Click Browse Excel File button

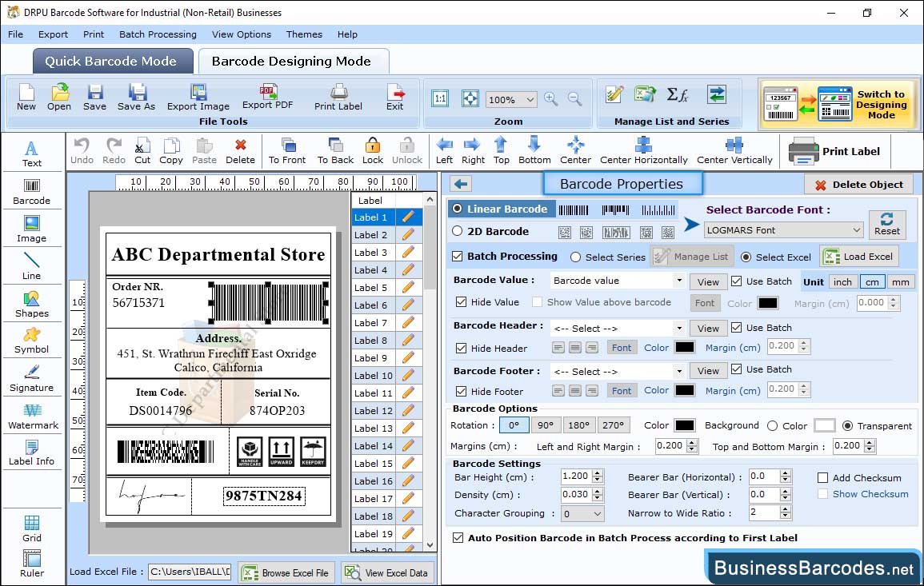click(286, 572)
